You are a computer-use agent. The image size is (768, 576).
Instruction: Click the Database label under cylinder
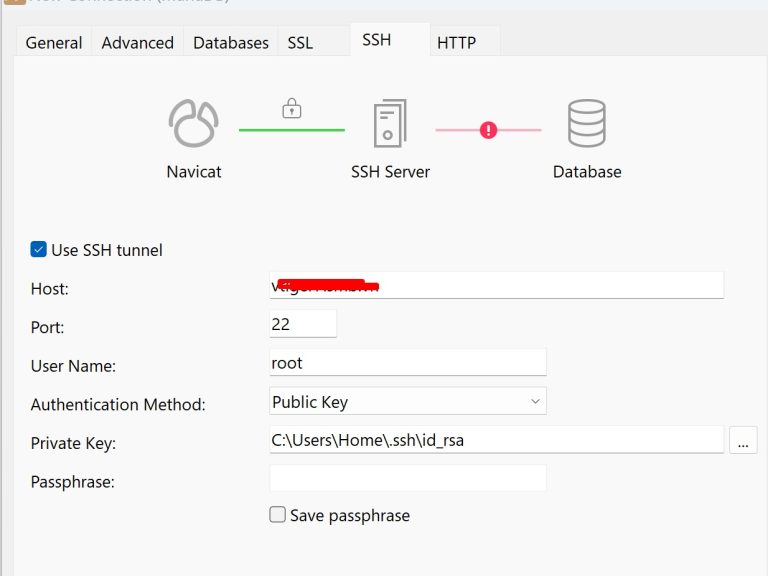point(587,172)
